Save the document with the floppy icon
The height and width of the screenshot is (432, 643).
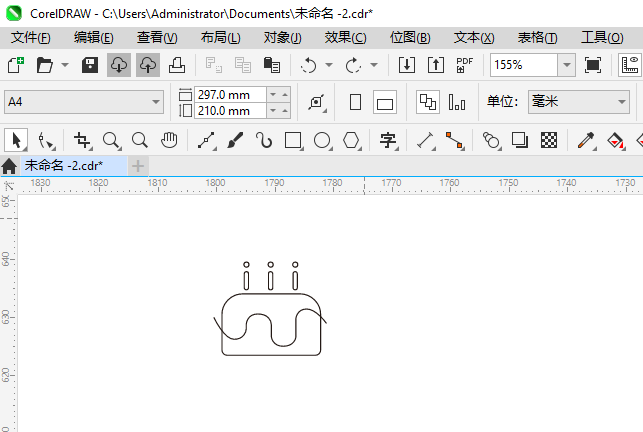point(90,65)
